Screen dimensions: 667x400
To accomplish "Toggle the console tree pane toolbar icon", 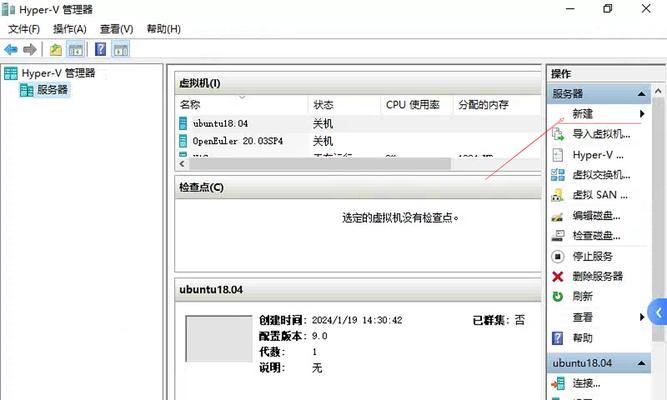I will pos(76,50).
